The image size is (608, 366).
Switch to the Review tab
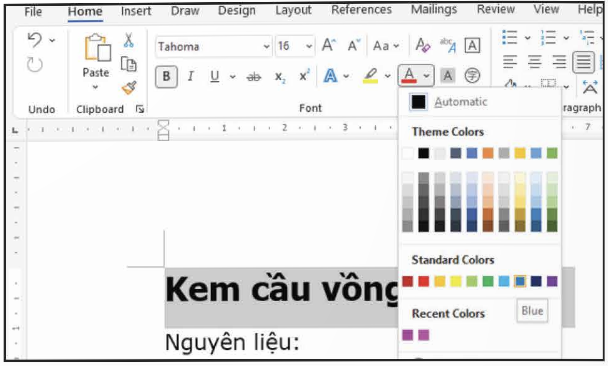click(496, 9)
